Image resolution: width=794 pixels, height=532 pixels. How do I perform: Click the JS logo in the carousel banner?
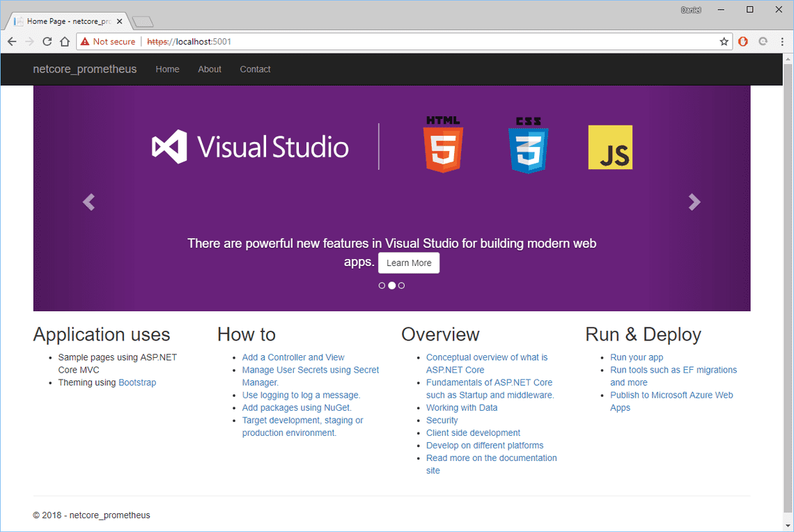pos(610,147)
